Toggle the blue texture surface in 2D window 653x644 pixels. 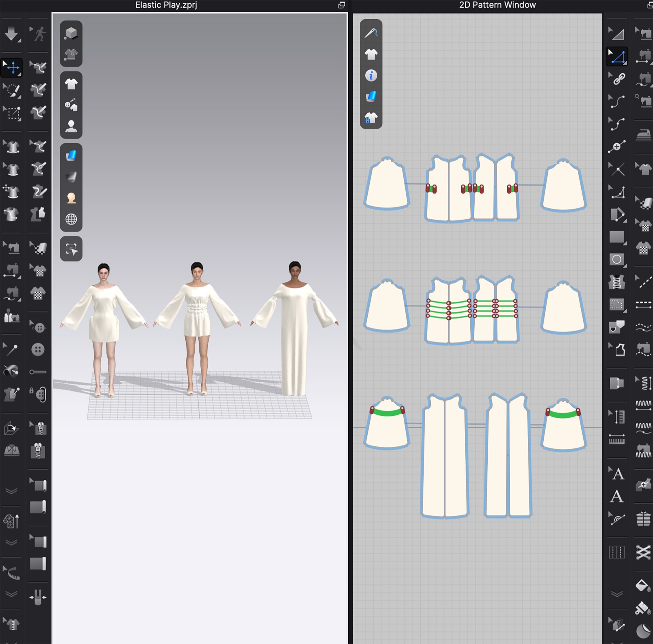[x=371, y=97]
